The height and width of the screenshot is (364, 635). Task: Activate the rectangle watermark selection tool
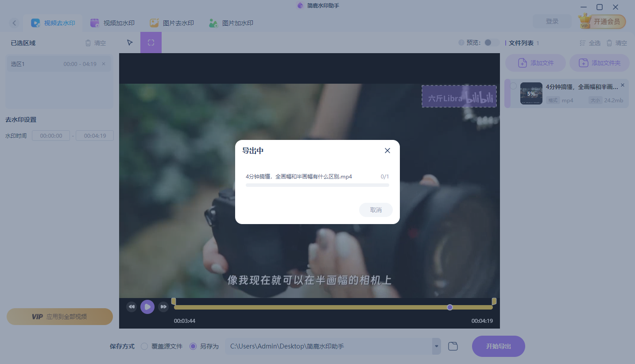pos(151,42)
